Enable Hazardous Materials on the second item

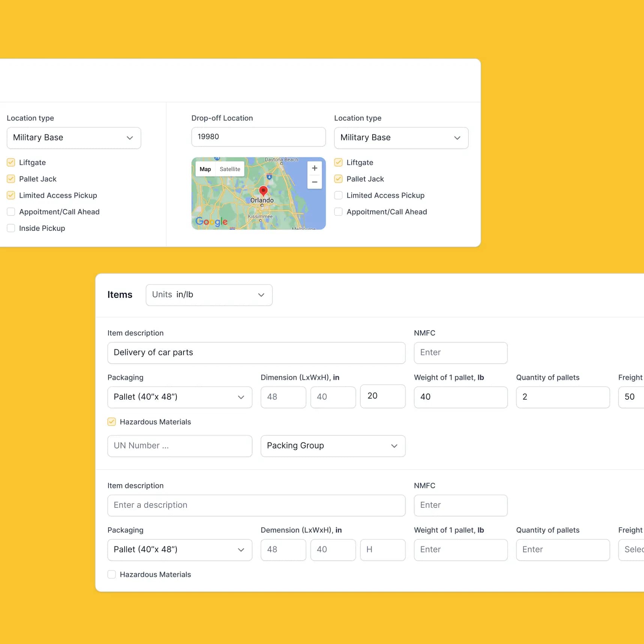click(x=112, y=575)
